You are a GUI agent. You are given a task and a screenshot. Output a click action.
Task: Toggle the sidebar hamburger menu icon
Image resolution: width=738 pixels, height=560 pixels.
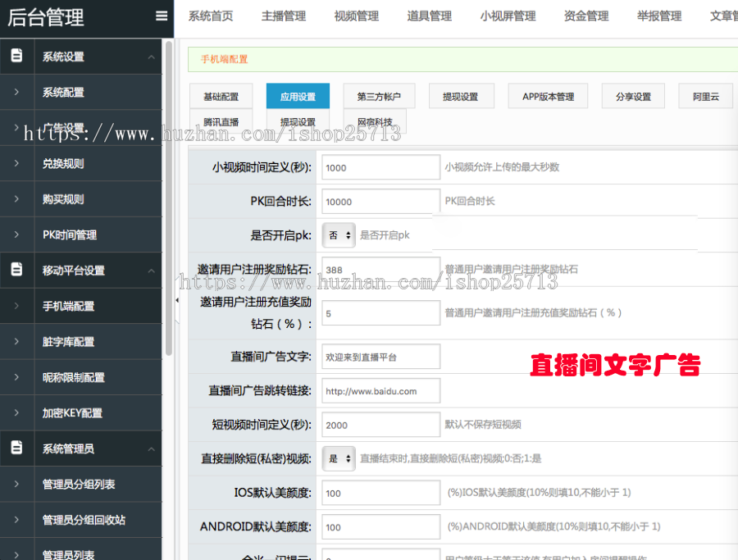(162, 16)
